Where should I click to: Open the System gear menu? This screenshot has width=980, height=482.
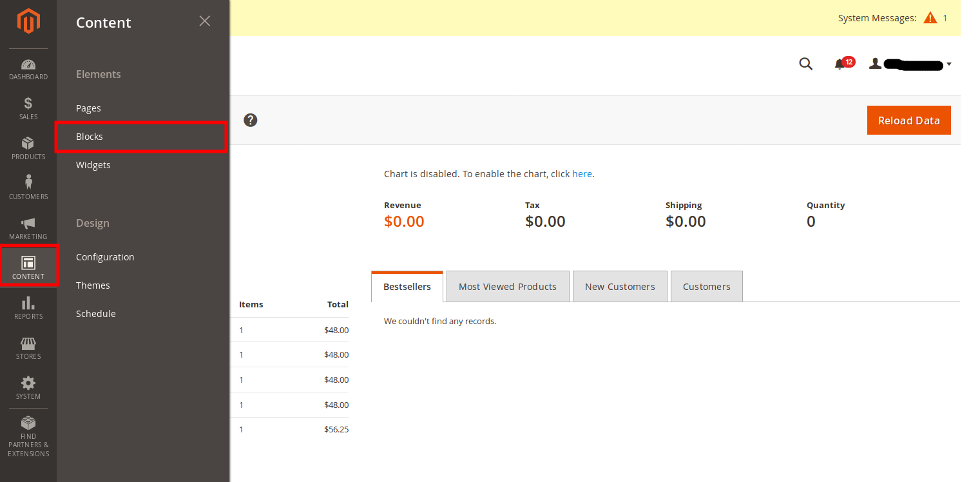tap(28, 388)
